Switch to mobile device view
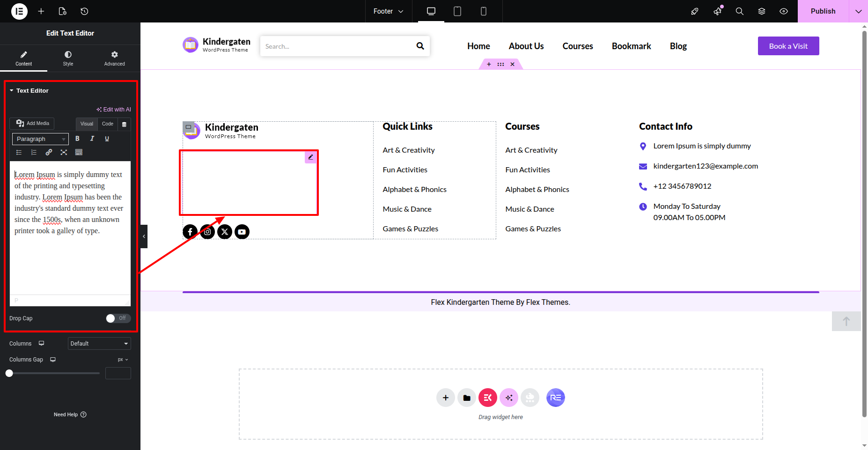 point(484,11)
